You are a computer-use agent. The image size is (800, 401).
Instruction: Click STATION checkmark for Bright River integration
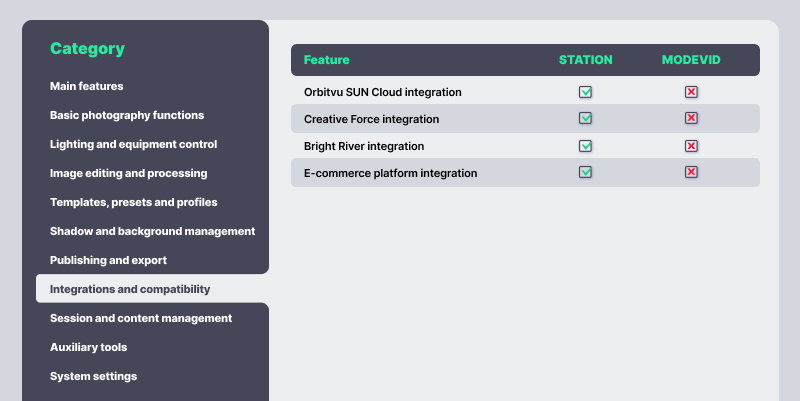coord(586,146)
